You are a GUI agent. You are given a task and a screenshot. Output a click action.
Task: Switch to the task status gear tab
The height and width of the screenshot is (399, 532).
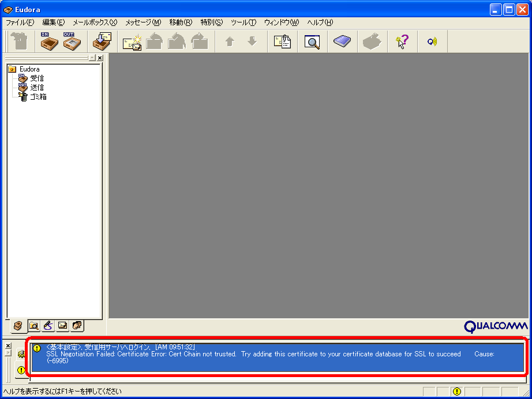tap(21, 354)
